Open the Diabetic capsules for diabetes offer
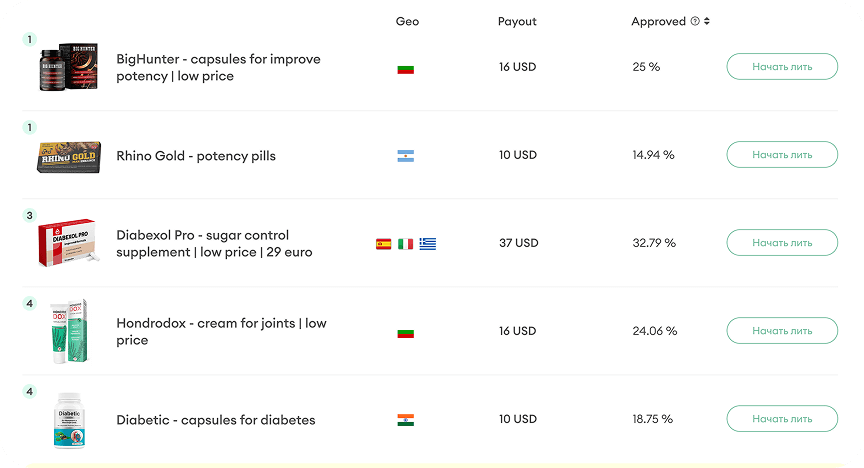 coord(215,420)
